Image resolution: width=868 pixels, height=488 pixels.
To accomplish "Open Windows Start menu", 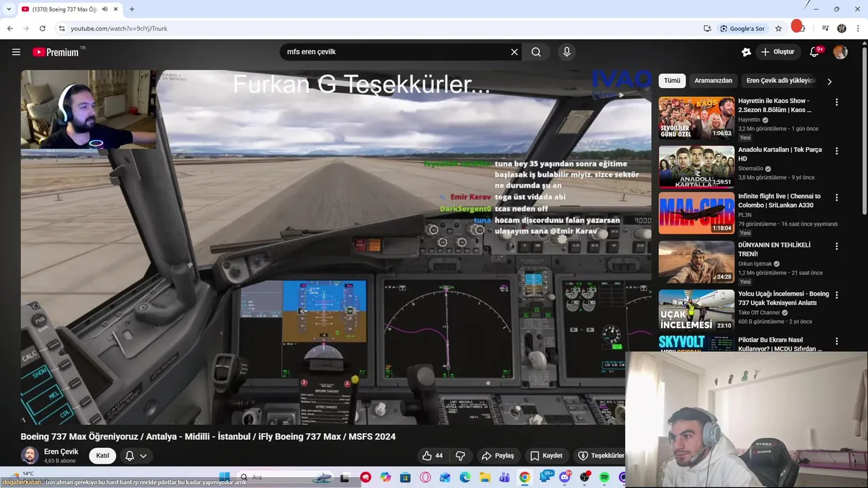I will [224, 477].
